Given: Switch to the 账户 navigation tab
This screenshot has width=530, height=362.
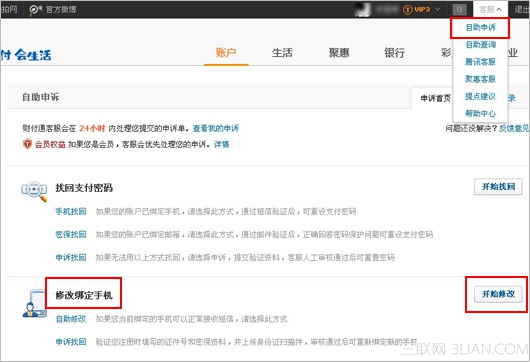Looking at the screenshot, I should (x=226, y=53).
